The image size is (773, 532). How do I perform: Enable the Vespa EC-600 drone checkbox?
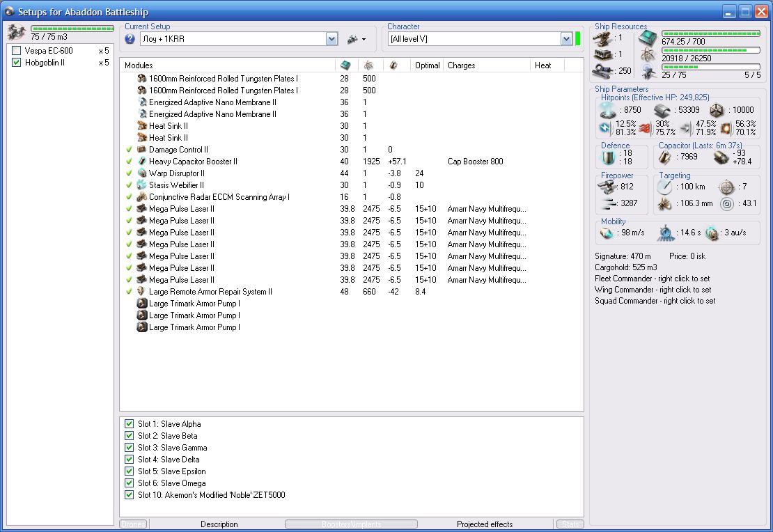pos(17,51)
